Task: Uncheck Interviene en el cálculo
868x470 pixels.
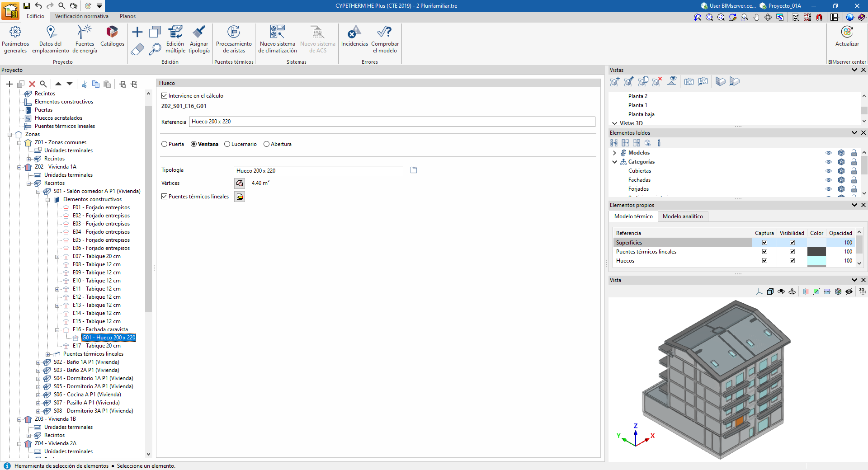Action: [x=165, y=96]
